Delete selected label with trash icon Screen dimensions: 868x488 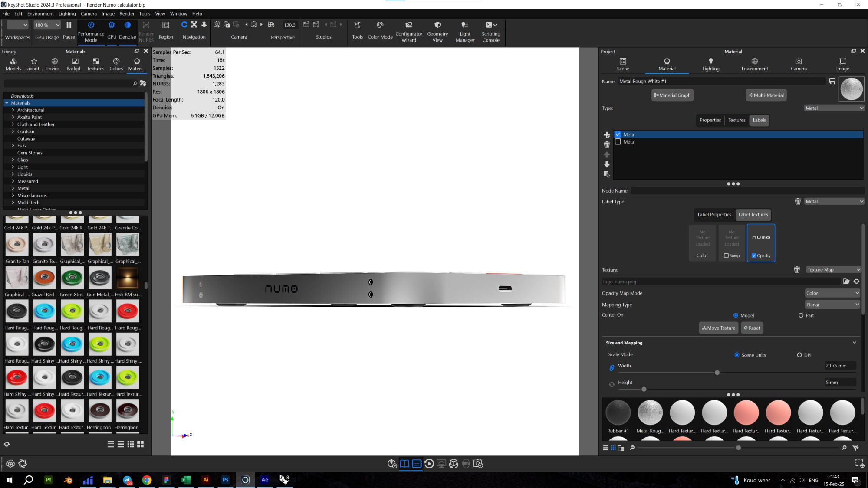coord(607,145)
